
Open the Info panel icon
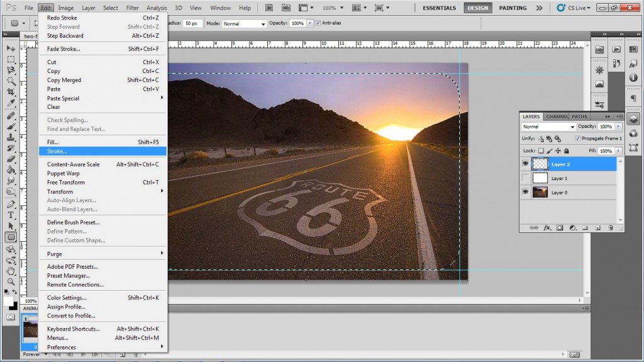tap(633, 77)
